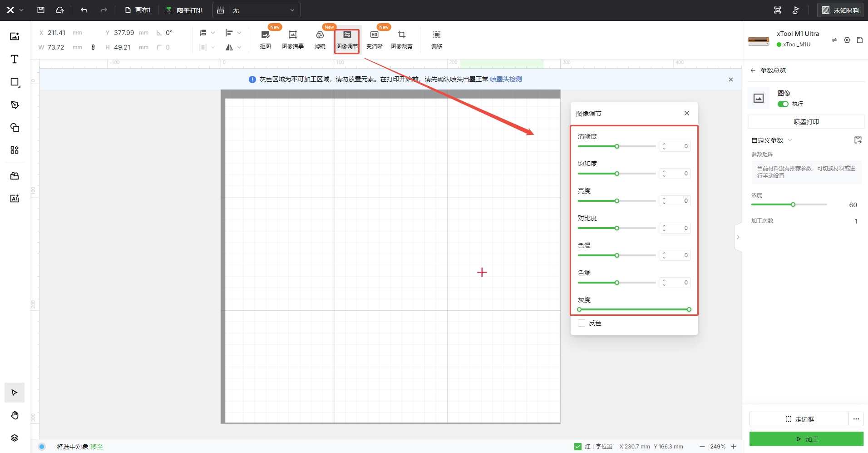This screenshot has height=453, width=868.
Task: Click the cloud sync icon
Action: point(59,10)
